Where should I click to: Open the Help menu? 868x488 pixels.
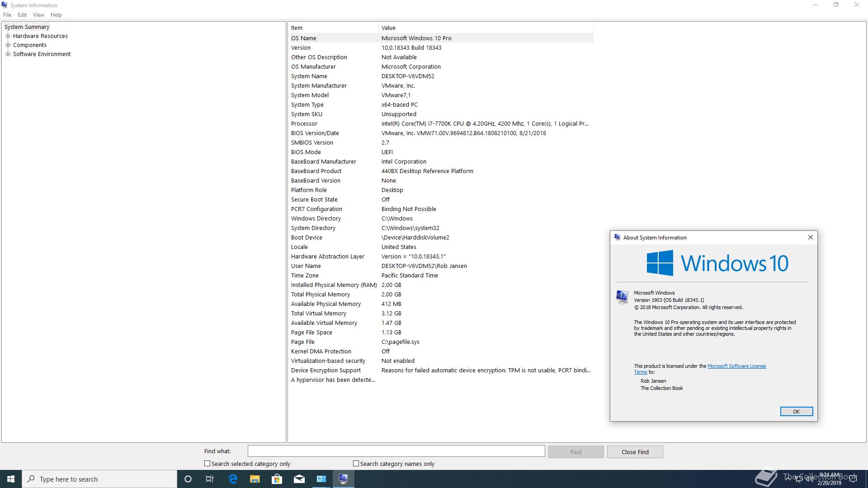56,15
